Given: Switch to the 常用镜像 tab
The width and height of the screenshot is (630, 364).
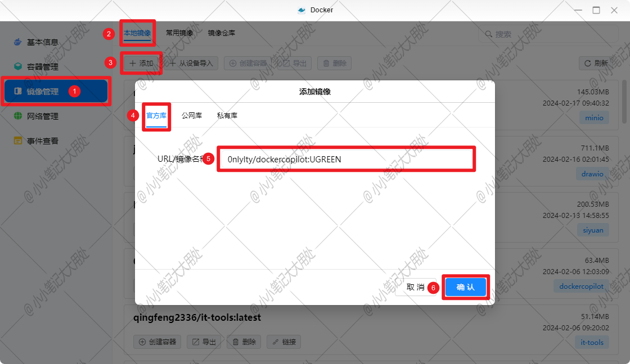Looking at the screenshot, I should pos(179,33).
